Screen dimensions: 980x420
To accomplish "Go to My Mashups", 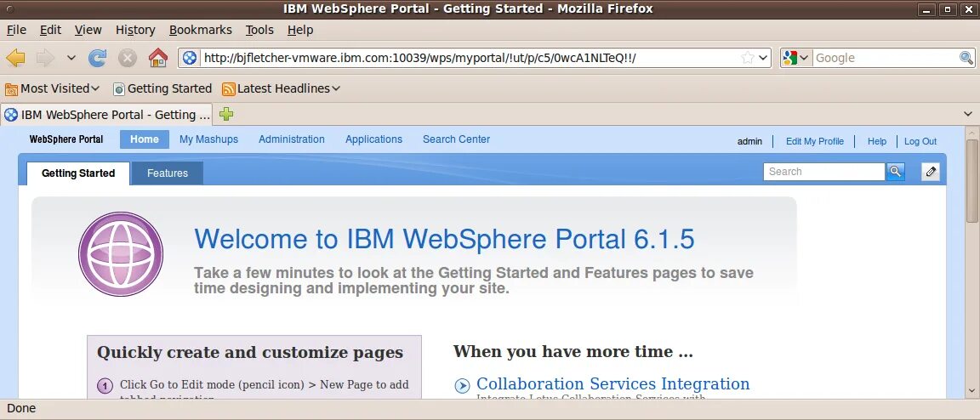I will [208, 139].
